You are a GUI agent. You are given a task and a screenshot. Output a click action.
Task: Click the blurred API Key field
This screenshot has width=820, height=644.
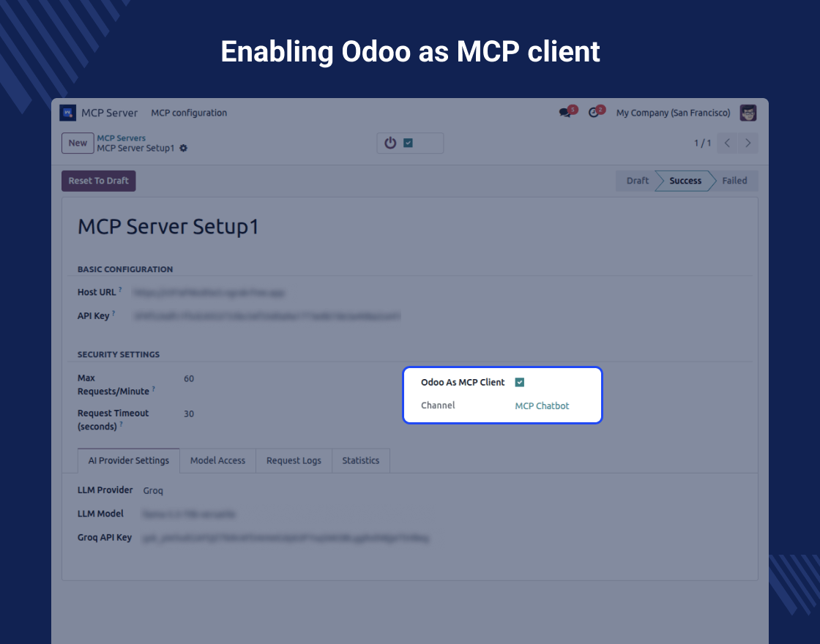click(x=267, y=316)
